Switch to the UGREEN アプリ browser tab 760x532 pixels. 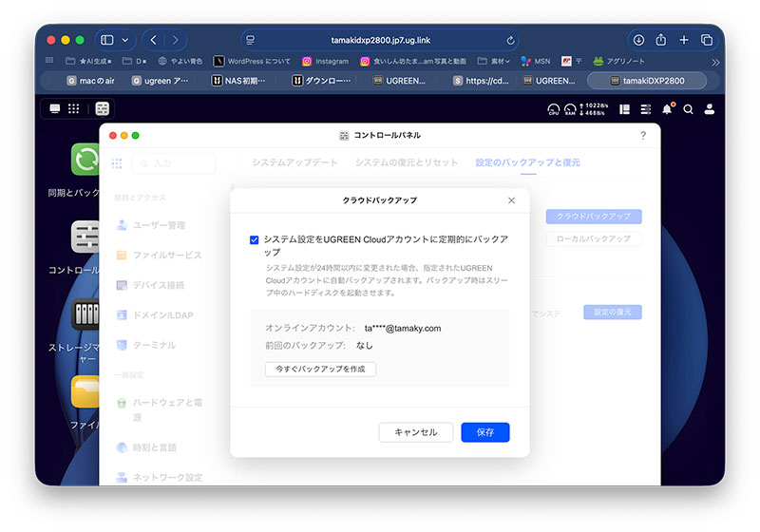(x=161, y=81)
